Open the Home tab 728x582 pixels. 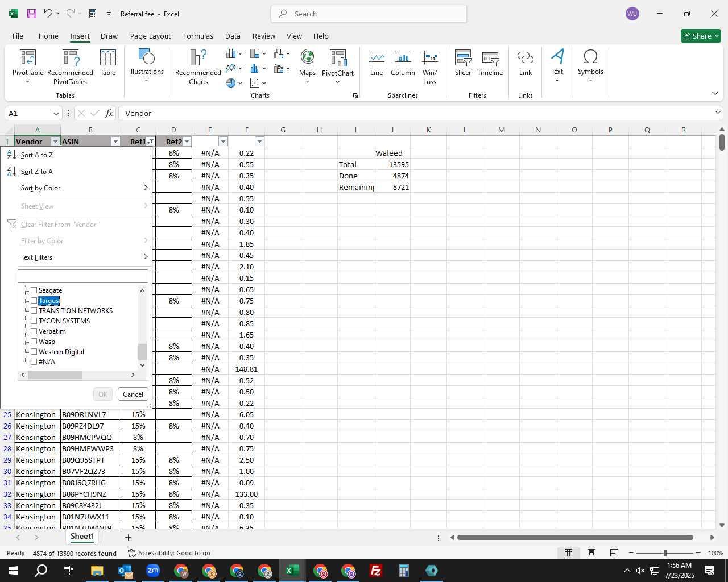pos(48,36)
